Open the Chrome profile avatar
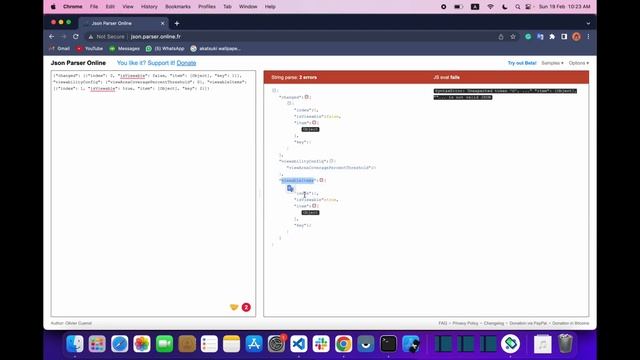Image resolution: width=640 pixels, height=360 pixels. (576, 37)
